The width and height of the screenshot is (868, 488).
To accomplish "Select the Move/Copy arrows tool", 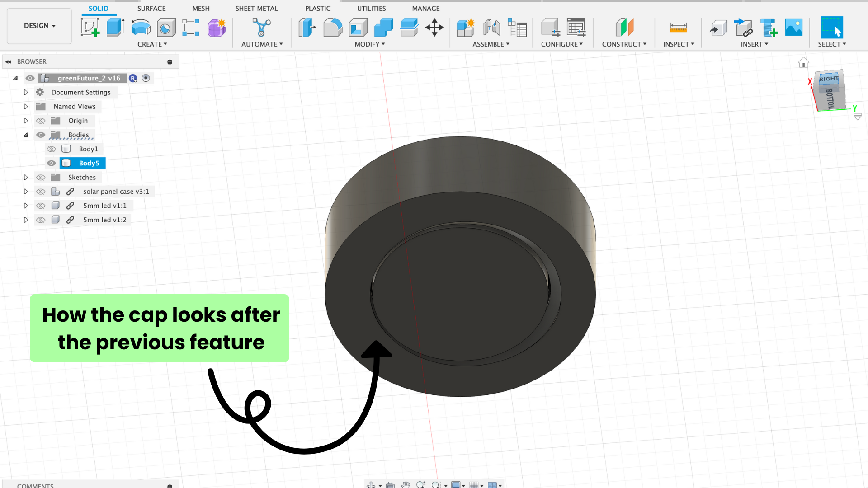I will coord(434,28).
